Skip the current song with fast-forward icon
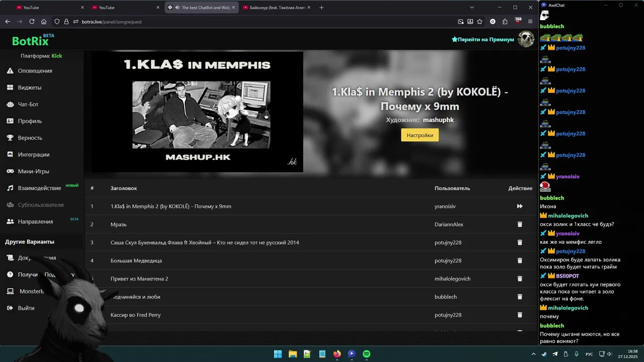 (520, 206)
